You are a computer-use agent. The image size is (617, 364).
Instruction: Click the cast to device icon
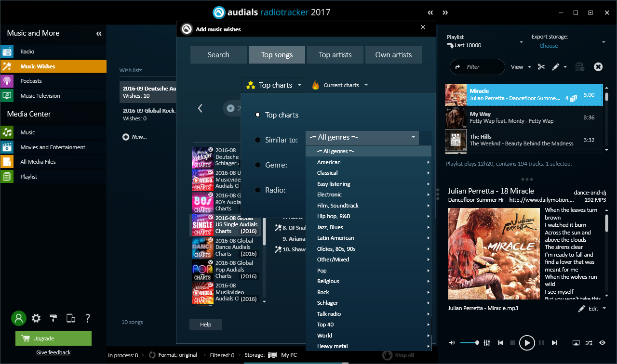[x=576, y=343]
